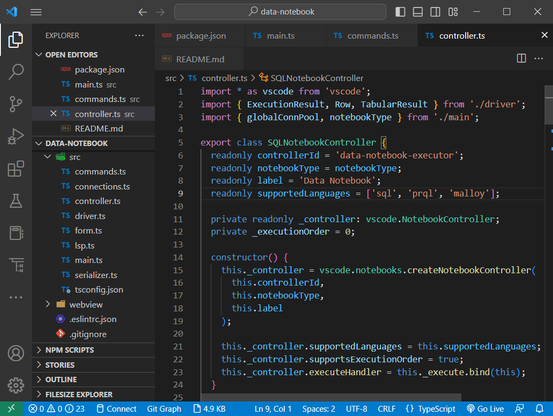Open Run and Debug view
Viewport: 553px width, 416px height.
16,136
